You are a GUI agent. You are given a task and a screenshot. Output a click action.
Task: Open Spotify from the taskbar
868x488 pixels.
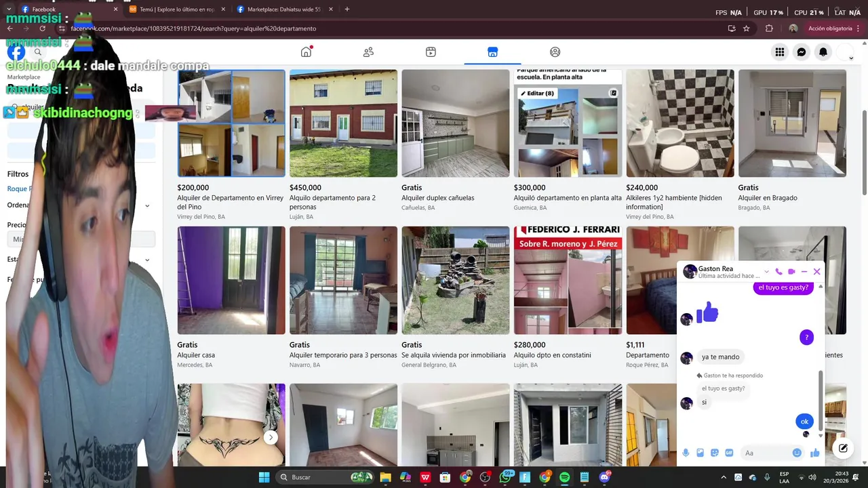[x=564, y=477]
